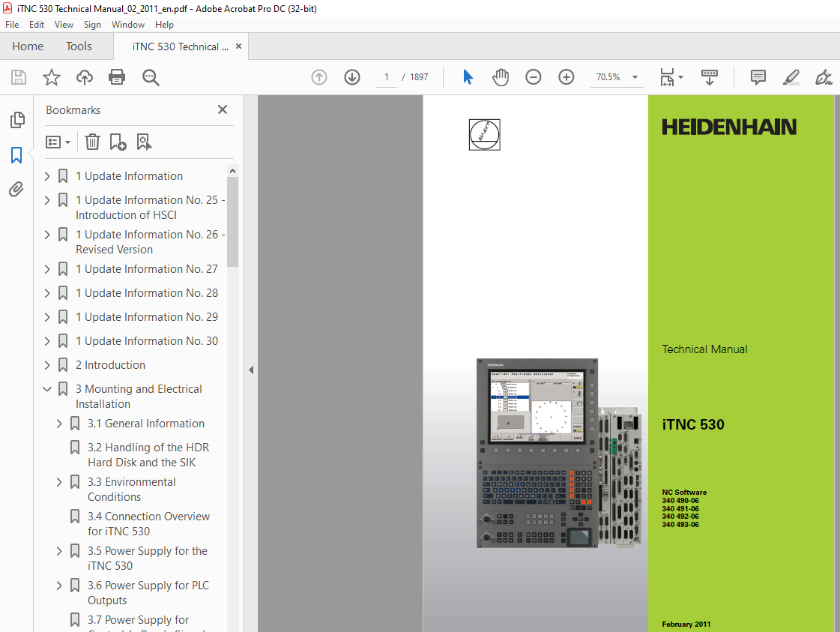Expand 'Update Information No. 30' chevron

click(47, 341)
